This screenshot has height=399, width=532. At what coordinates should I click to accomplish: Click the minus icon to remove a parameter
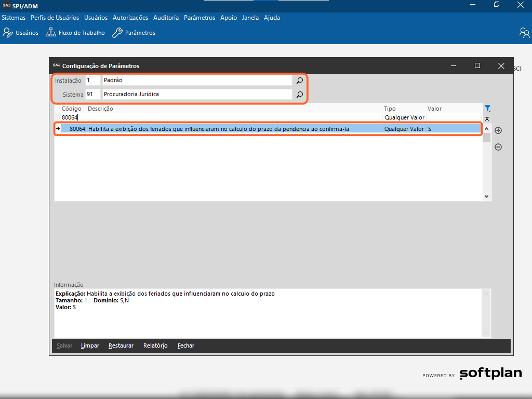pos(498,147)
